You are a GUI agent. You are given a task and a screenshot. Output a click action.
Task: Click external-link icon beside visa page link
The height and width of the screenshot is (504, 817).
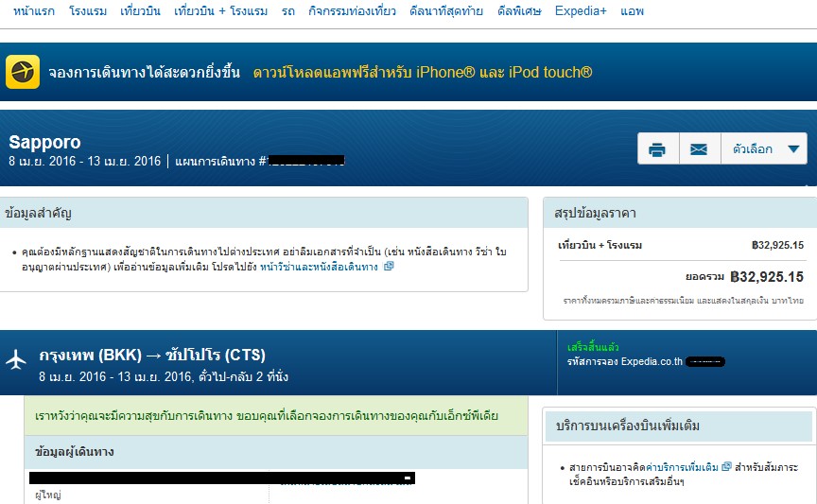pos(389,267)
